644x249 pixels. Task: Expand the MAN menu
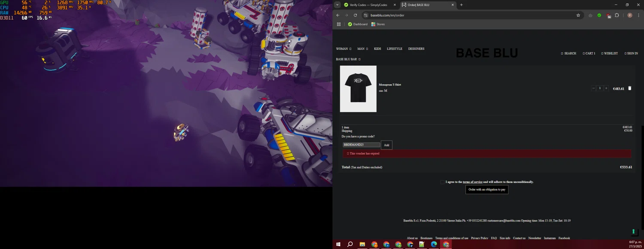pyautogui.click(x=362, y=49)
